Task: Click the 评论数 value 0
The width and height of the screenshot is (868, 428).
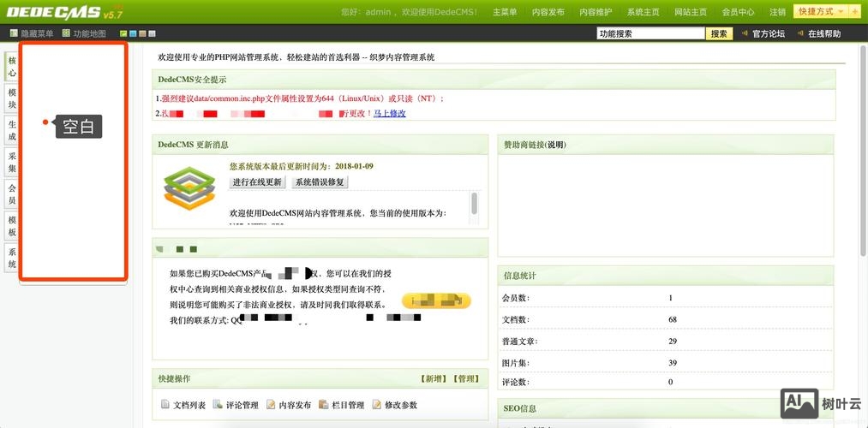Action: (x=670, y=382)
